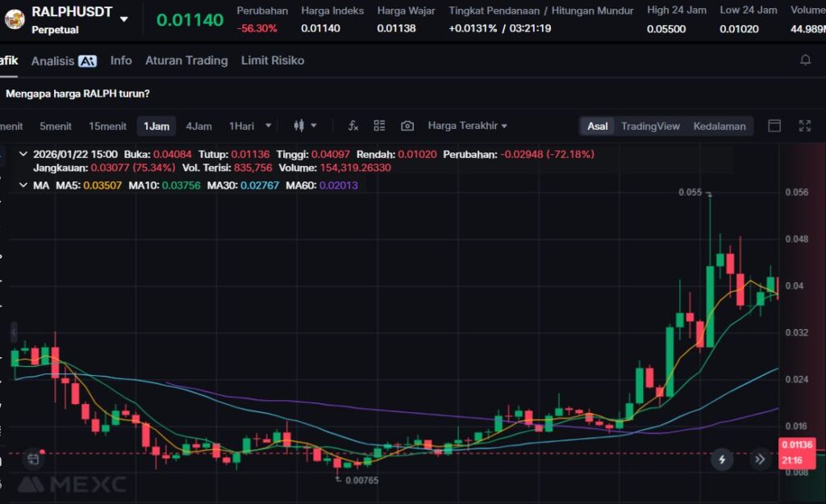Viewport: 826px width, 504px height.
Task: Click the notification bell icon
Action: pyautogui.click(x=805, y=60)
